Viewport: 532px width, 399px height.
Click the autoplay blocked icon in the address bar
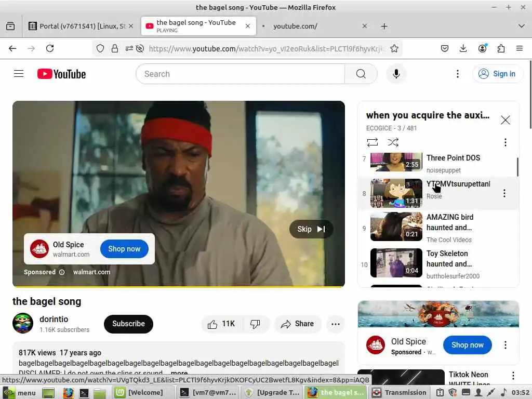[140, 48]
